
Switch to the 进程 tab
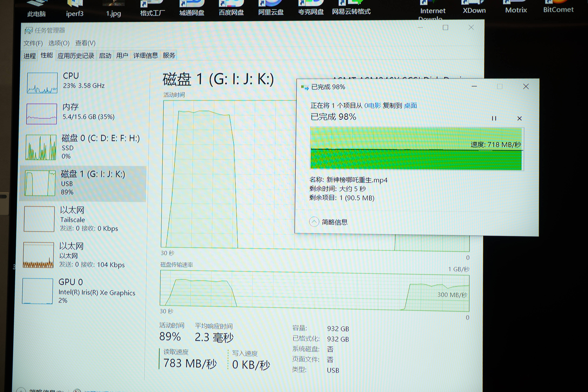(30, 56)
